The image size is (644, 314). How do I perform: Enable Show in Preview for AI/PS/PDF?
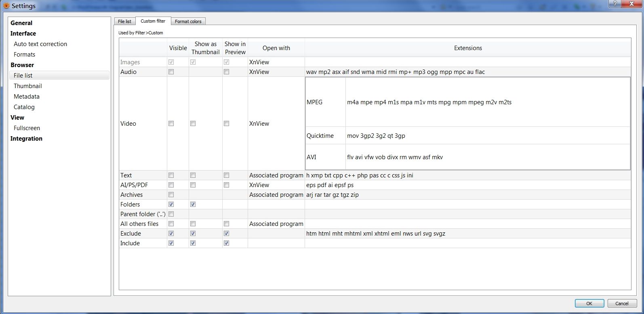click(227, 185)
